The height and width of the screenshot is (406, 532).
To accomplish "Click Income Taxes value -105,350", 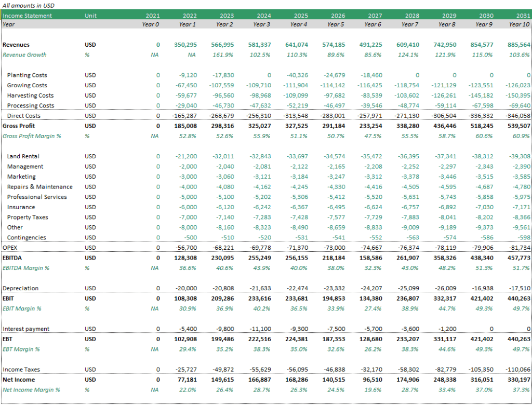I will [x=481, y=370].
